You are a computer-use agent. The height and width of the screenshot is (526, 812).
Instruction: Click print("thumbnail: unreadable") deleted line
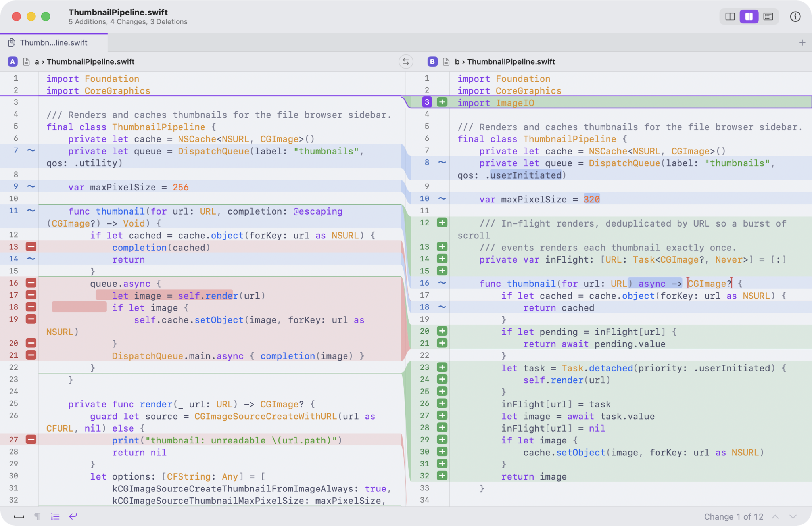[227, 440]
